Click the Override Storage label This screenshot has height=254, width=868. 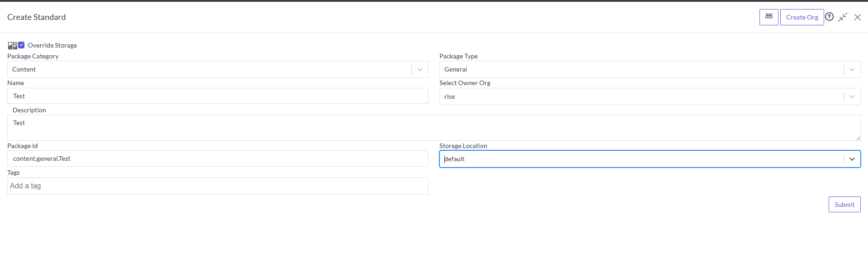click(52, 45)
